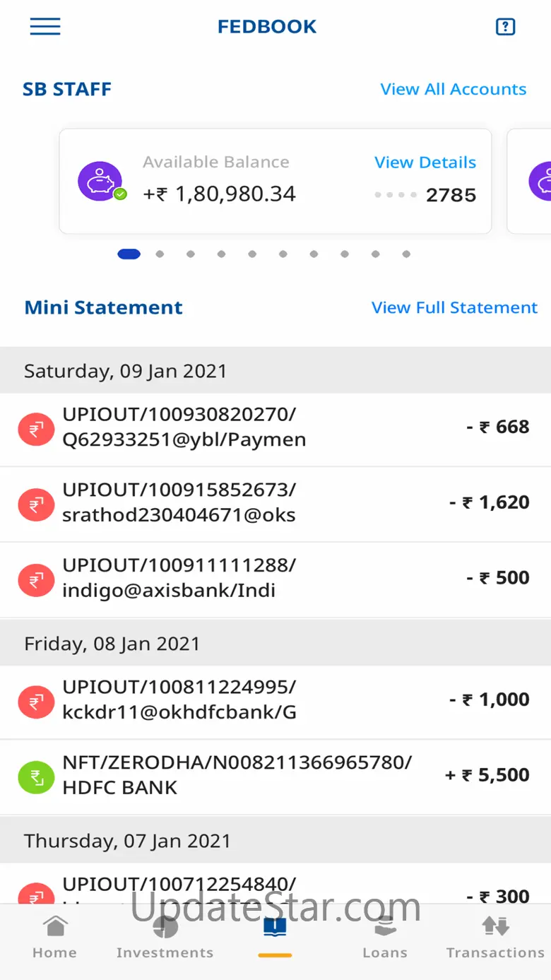This screenshot has width=551, height=980.
Task: Open the hamburger menu
Action: [45, 27]
